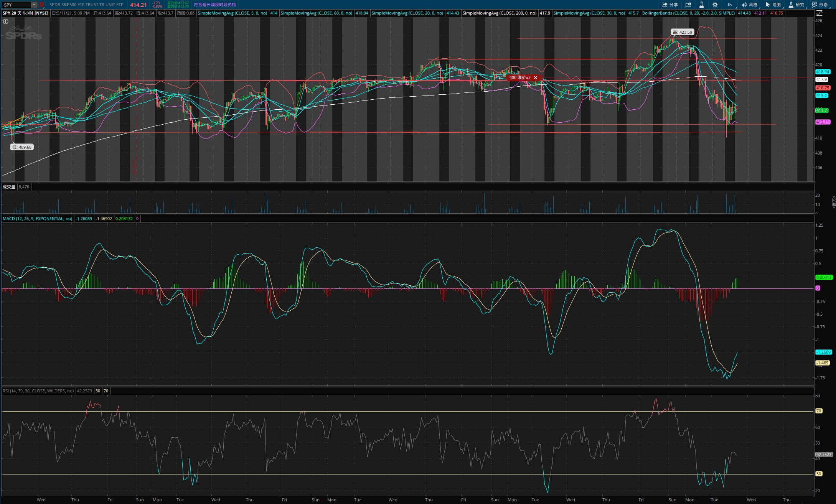
Task: Click the info circle icon on chart
Action: [6, 21]
